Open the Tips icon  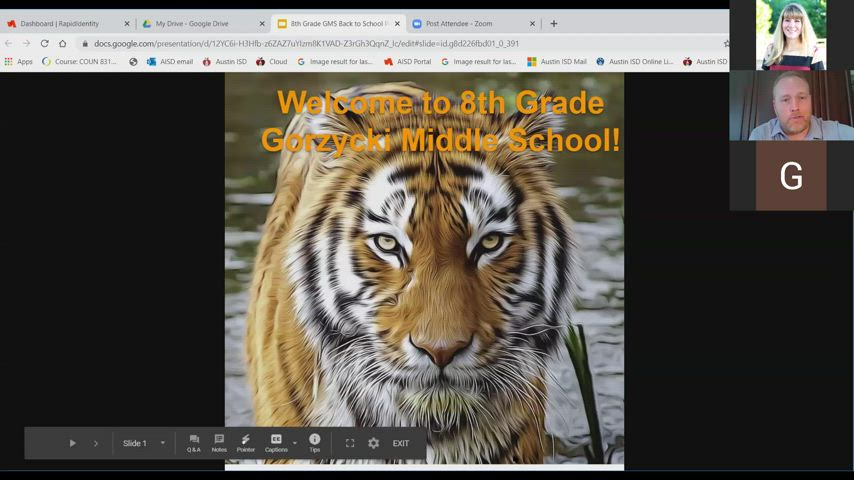tap(314, 442)
